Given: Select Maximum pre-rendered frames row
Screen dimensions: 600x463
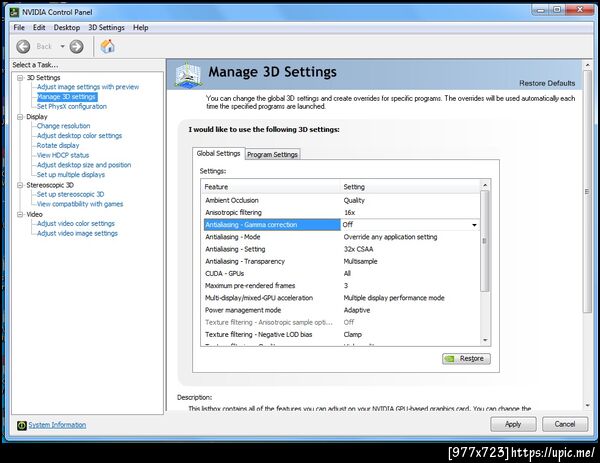Looking at the screenshot, I should pos(341,286).
